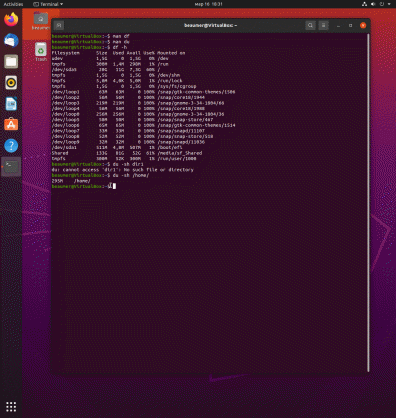Open the Files manager in the dock
Screen dimensions: 396x418
pyautogui.click(x=11, y=62)
